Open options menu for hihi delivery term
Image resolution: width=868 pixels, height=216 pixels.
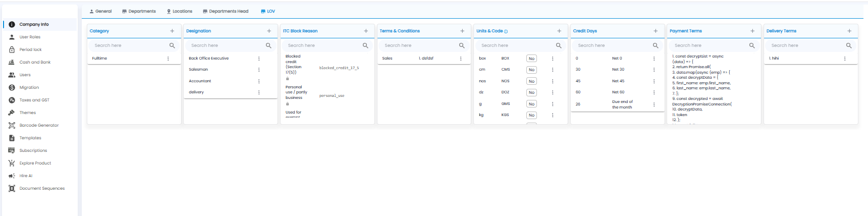[x=845, y=59]
